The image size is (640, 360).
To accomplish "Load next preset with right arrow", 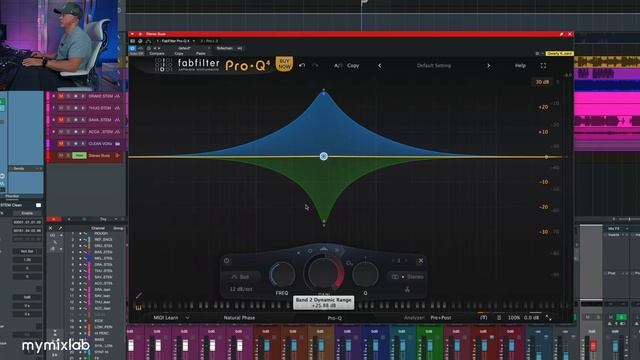I will 489,65.
